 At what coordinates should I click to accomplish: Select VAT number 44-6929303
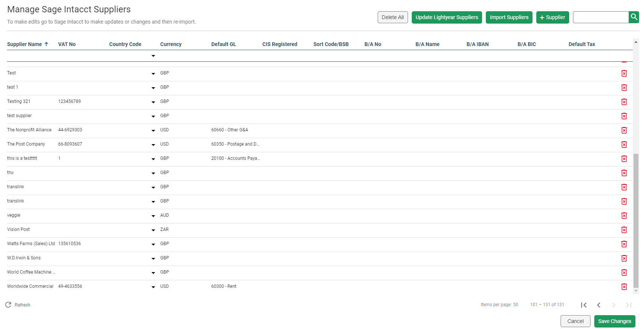tap(70, 130)
